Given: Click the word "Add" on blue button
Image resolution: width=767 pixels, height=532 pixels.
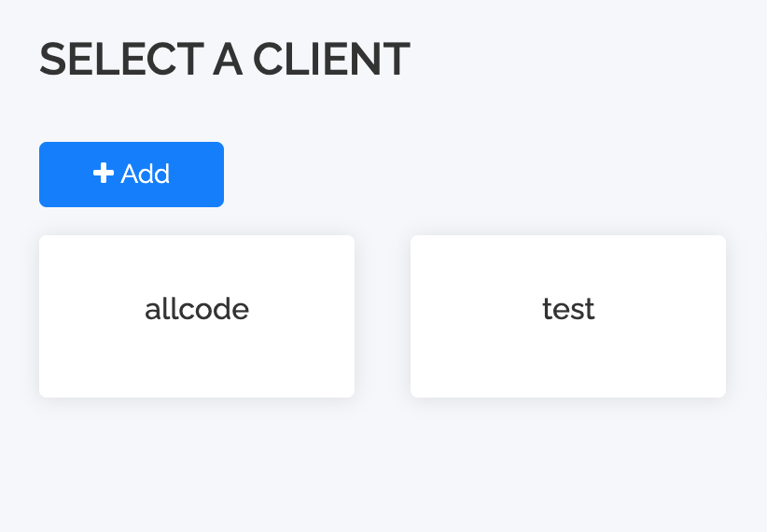Looking at the screenshot, I should pyautogui.click(x=146, y=174).
